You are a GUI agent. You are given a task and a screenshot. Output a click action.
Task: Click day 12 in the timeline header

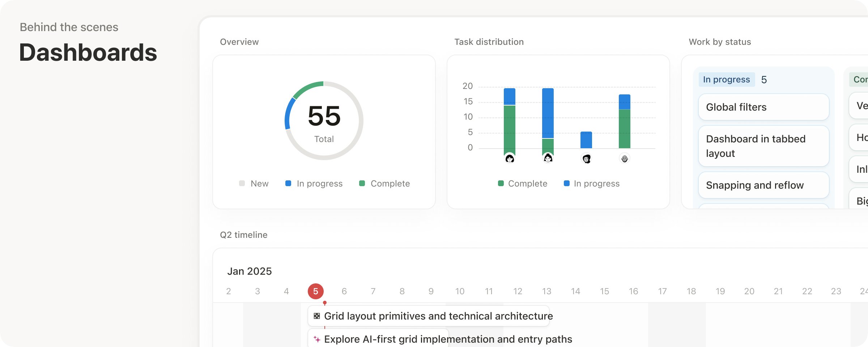pos(518,291)
